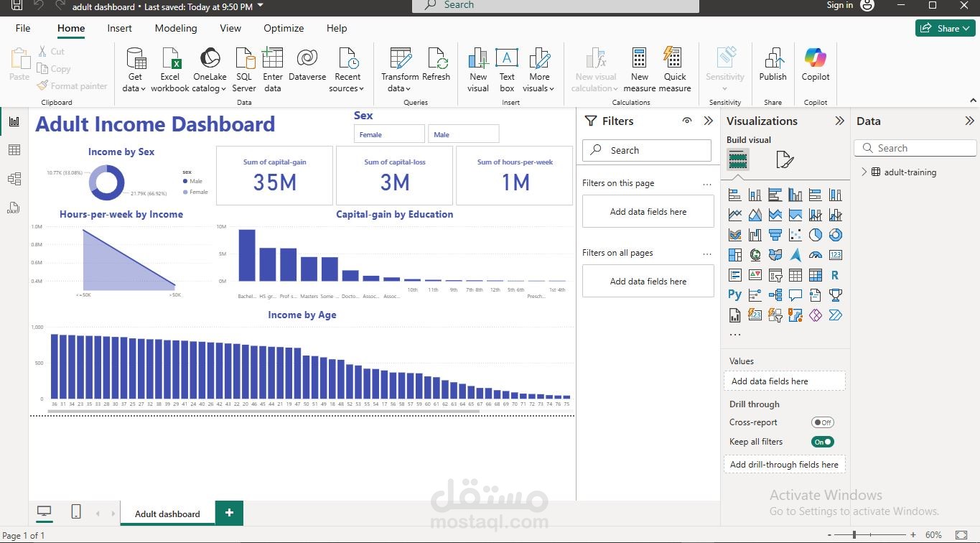This screenshot has height=543, width=980.
Task: Open Model view in left sidebar
Action: click(14, 179)
